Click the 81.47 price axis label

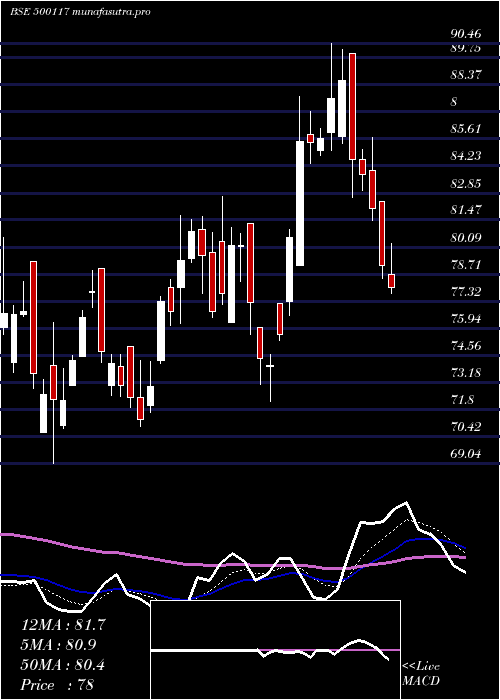pyautogui.click(x=466, y=210)
